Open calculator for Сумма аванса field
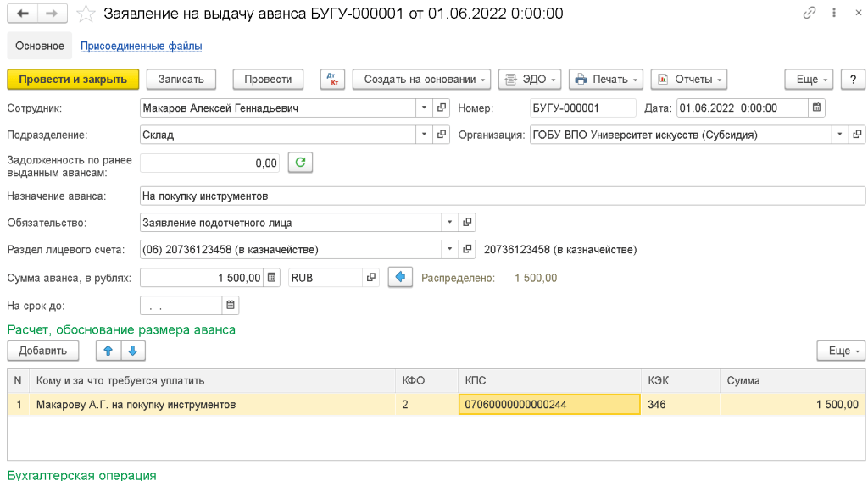Image resolution: width=868 pixels, height=481 pixels. (271, 277)
